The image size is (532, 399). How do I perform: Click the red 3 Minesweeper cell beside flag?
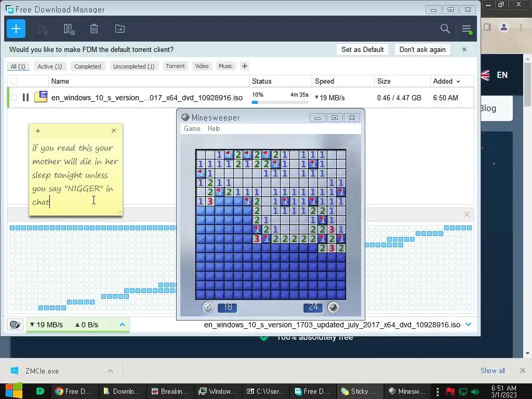click(257, 238)
